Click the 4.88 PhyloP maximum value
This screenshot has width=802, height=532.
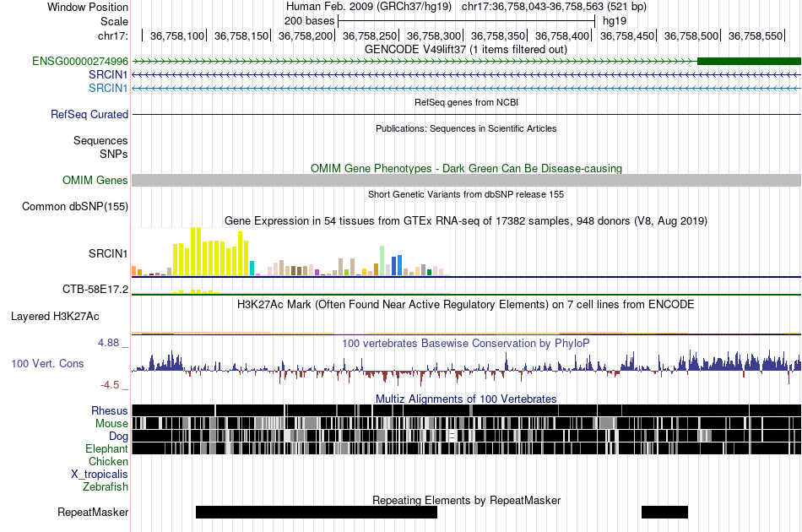point(108,343)
